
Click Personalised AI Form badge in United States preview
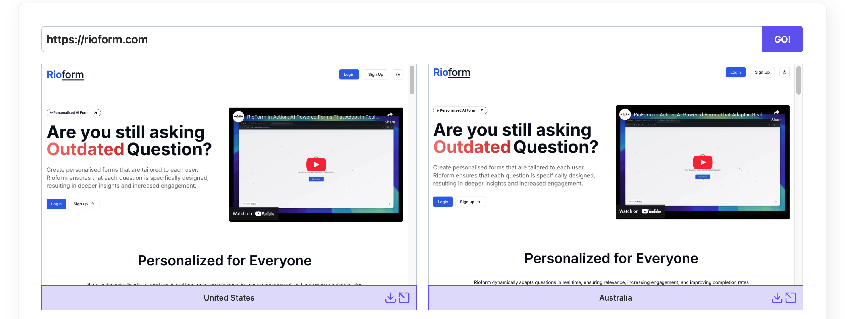coord(74,112)
